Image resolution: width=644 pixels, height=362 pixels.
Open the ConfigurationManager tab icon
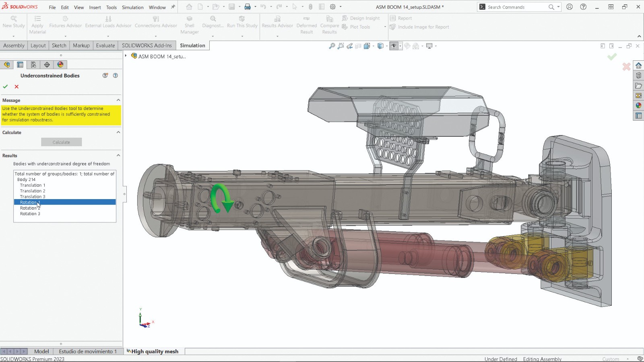(33, 65)
